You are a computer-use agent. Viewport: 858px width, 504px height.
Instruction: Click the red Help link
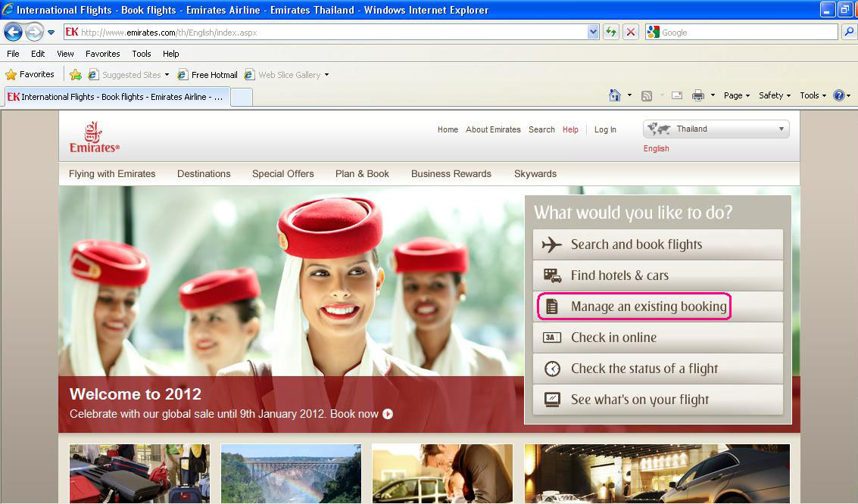pyautogui.click(x=570, y=129)
